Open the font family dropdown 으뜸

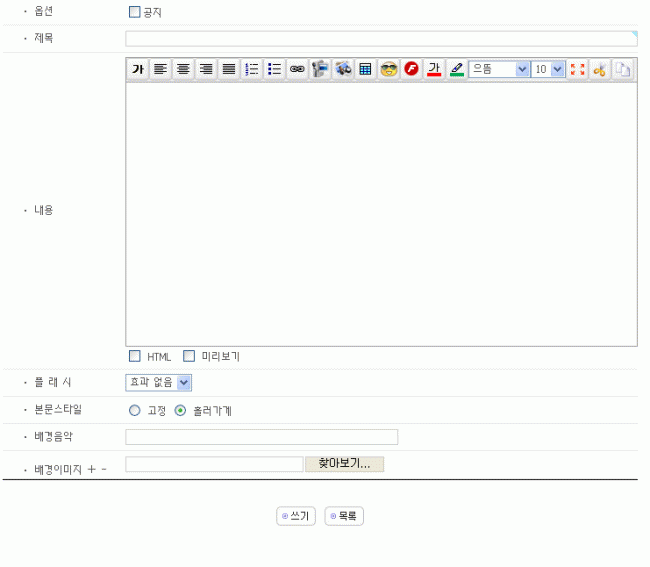coord(499,69)
